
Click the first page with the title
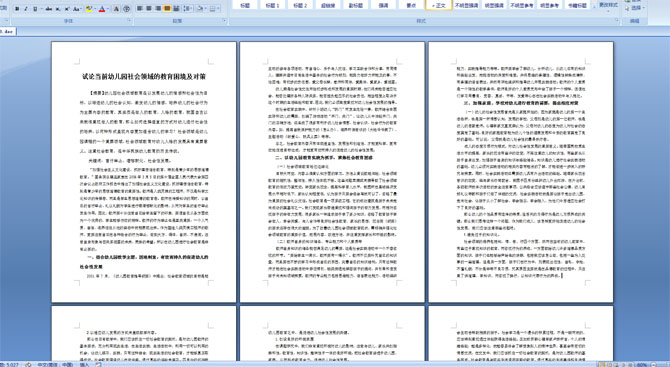pos(144,172)
